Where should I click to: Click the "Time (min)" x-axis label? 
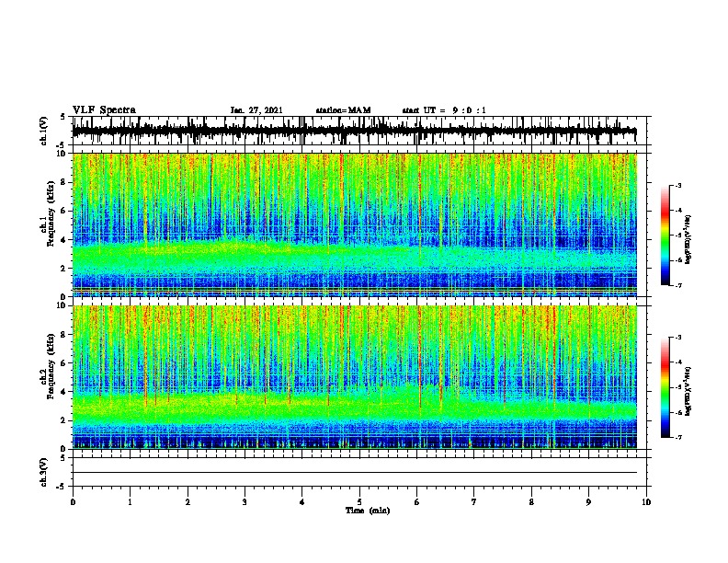tap(368, 511)
